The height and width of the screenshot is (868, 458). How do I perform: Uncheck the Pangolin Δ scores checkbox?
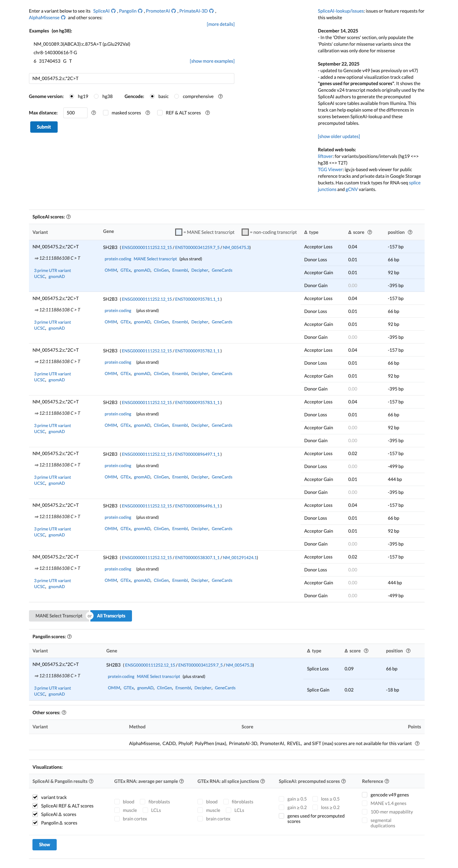point(35,823)
